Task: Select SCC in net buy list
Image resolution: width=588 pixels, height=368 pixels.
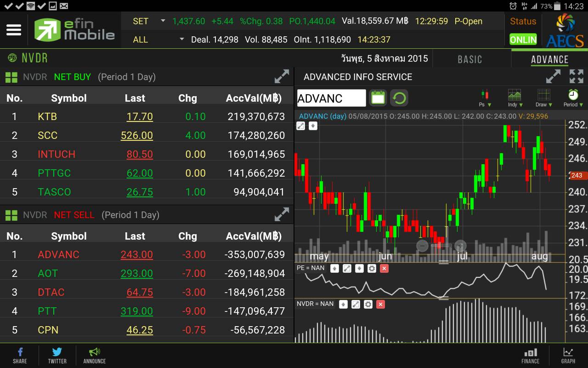Action: (x=48, y=136)
